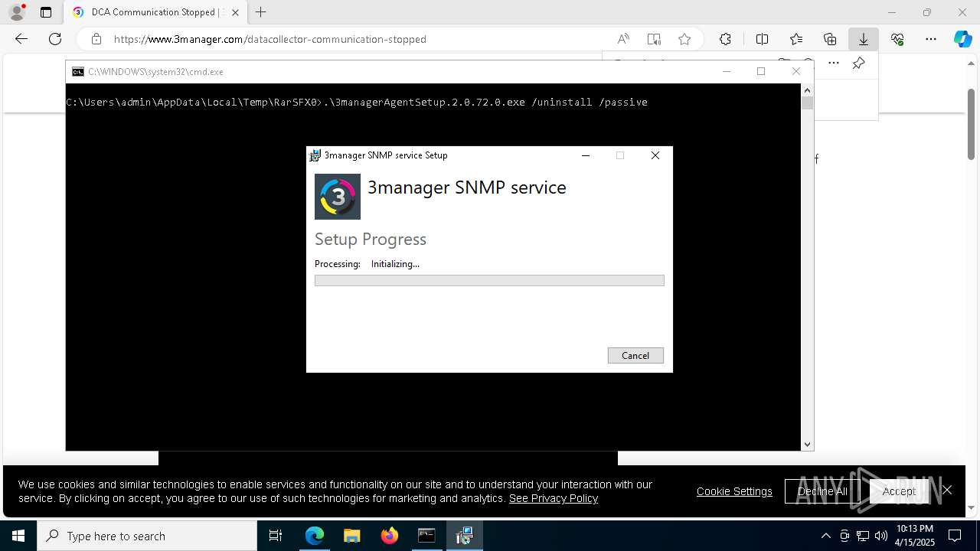
Task: Switch to cmd window in taskbar
Action: coord(426,536)
